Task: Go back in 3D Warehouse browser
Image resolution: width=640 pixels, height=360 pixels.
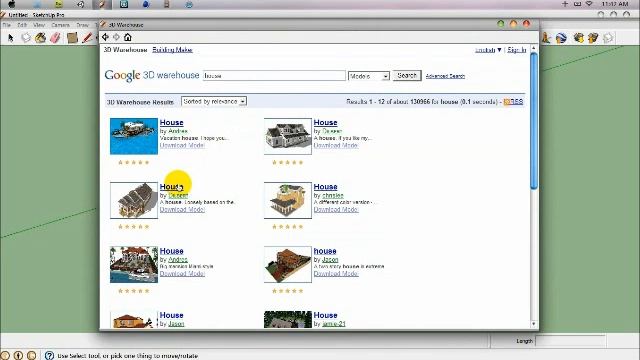Action: tap(105, 37)
